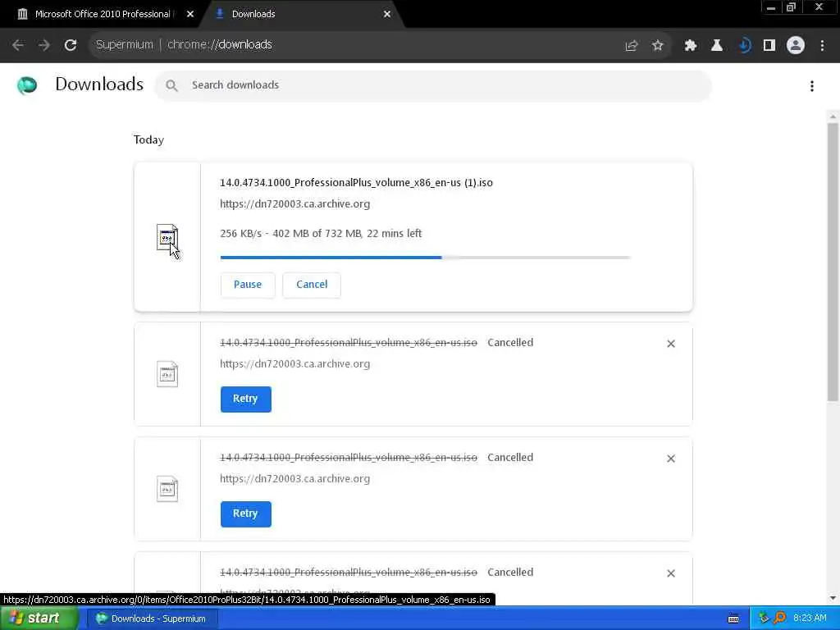Image resolution: width=840 pixels, height=630 pixels.
Task: Bookmark this page with the star icon
Action: pyautogui.click(x=657, y=46)
